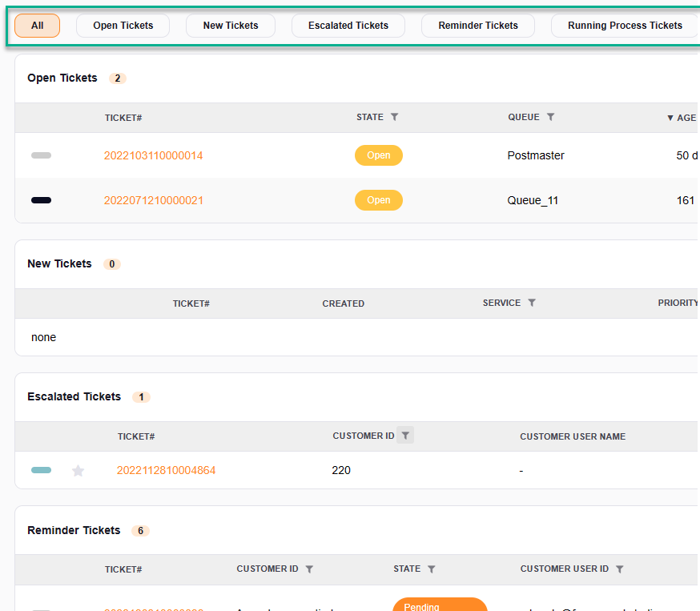Screen dimensions: 700x611
Task: Open ticket 2022071210000021
Action: 153,200
